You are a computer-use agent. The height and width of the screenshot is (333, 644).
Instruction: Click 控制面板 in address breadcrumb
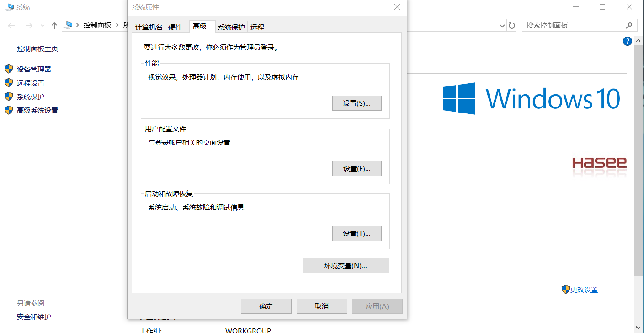coord(97,25)
